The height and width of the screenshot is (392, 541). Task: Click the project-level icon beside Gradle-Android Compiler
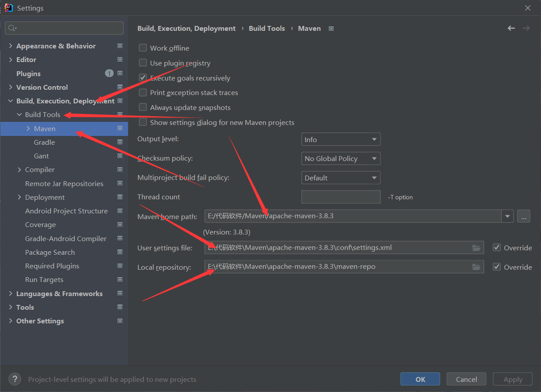[x=120, y=238]
